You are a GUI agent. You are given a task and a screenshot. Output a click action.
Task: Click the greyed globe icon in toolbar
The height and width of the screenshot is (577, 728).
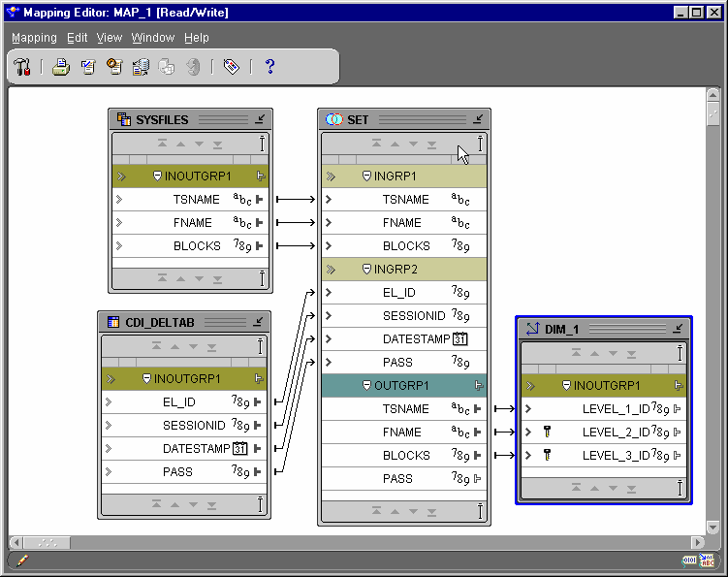pos(193,67)
